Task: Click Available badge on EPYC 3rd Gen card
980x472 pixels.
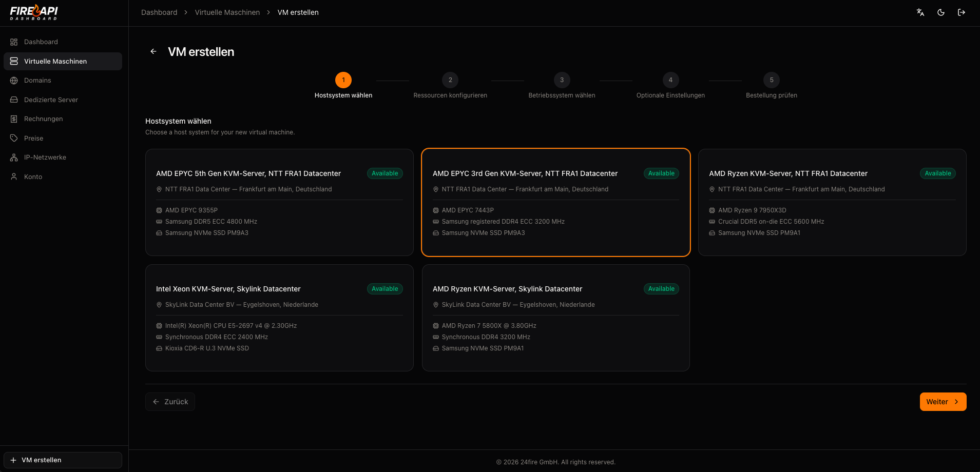Action: point(661,173)
